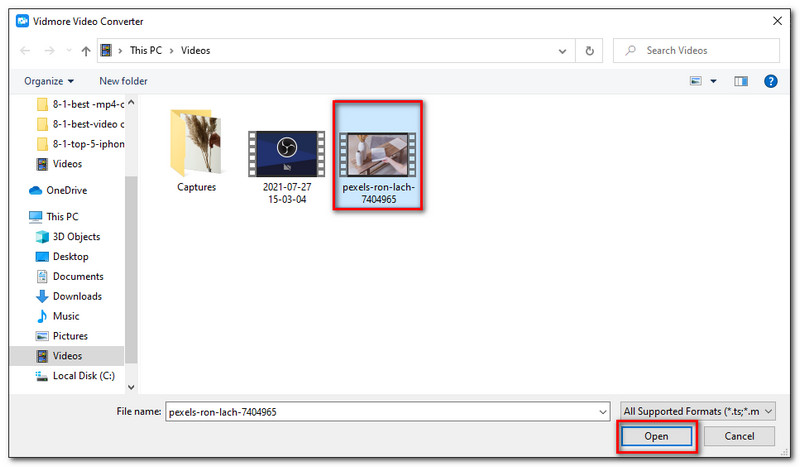Go back with the Back arrow
The width and height of the screenshot is (800, 467).
coord(25,51)
